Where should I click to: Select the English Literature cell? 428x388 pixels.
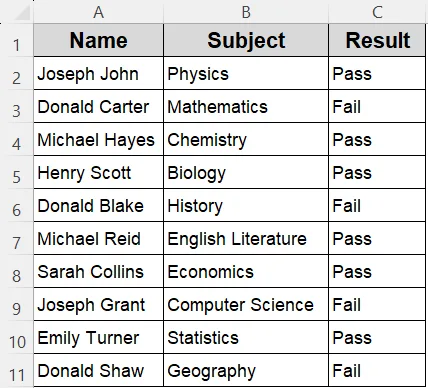[246, 238]
